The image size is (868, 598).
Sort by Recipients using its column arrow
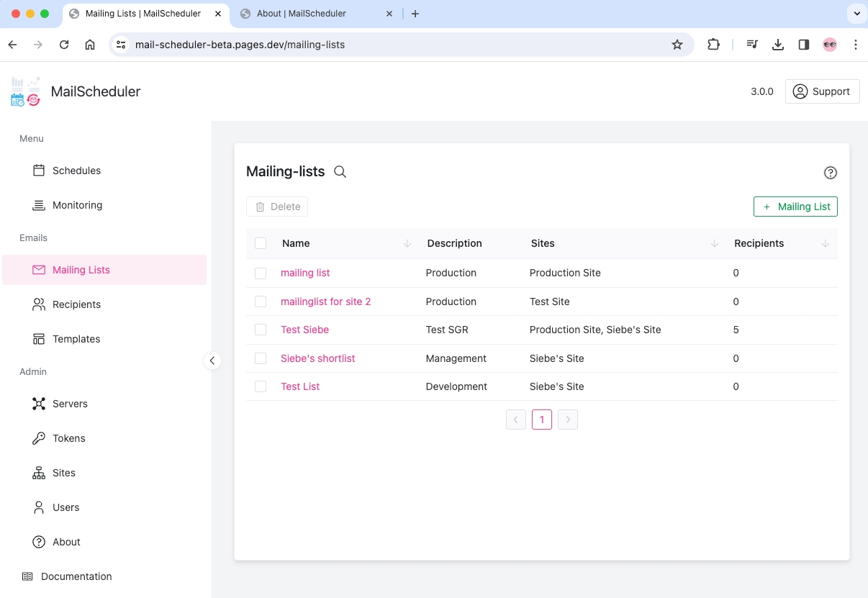pos(825,244)
